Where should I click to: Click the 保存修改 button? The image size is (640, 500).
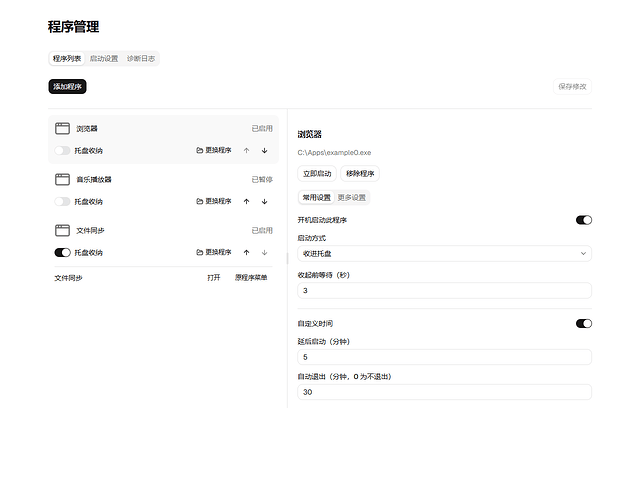pyautogui.click(x=572, y=87)
